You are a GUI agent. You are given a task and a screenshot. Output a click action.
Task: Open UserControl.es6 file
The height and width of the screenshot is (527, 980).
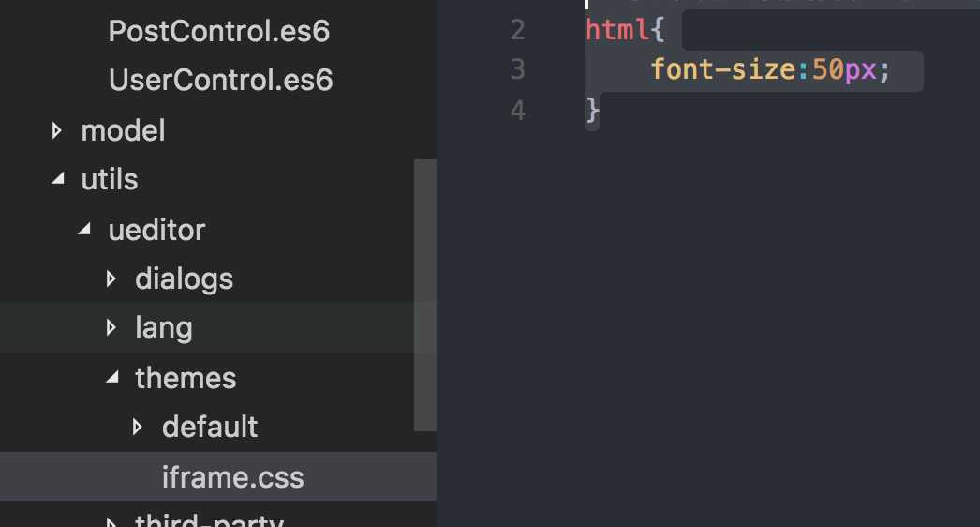point(220,80)
